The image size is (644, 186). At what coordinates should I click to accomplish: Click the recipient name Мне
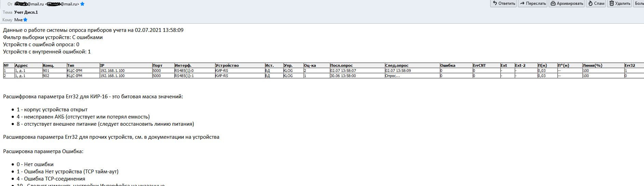coord(18,20)
